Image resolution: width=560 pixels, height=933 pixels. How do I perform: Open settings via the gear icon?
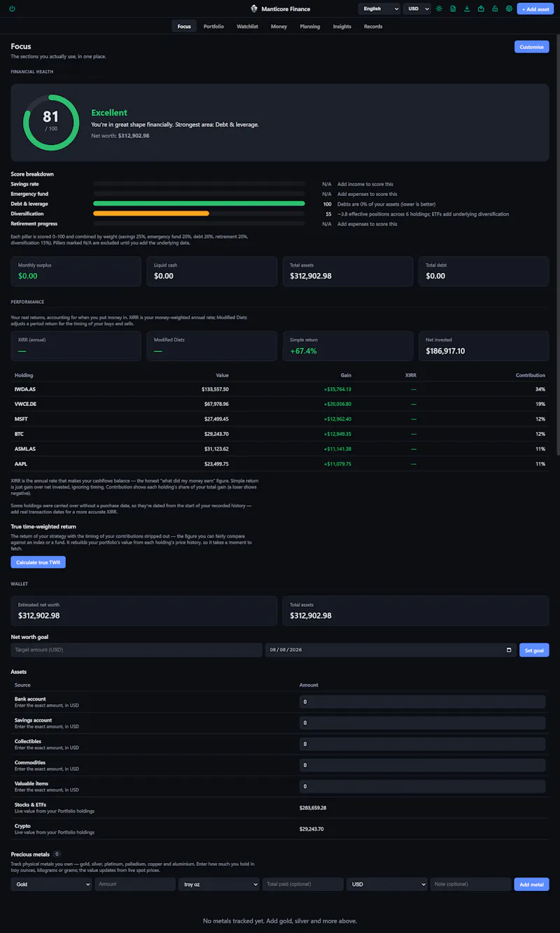click(x=509, y=9)
